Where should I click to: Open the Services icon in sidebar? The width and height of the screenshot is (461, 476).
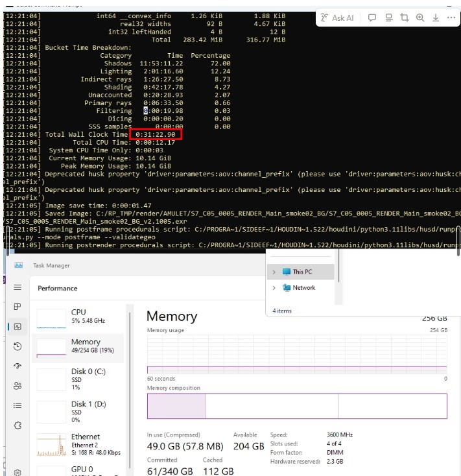tap(18, 425)
